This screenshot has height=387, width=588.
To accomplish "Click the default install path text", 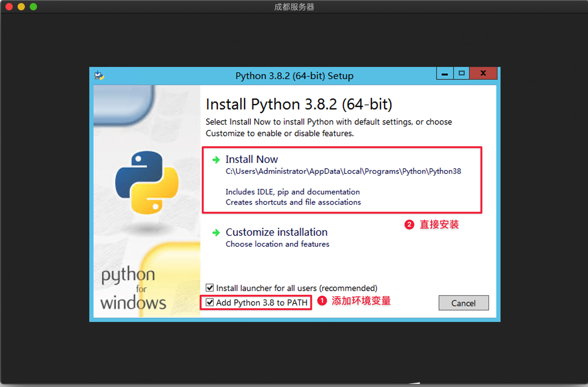I will (x=343, y=171).
